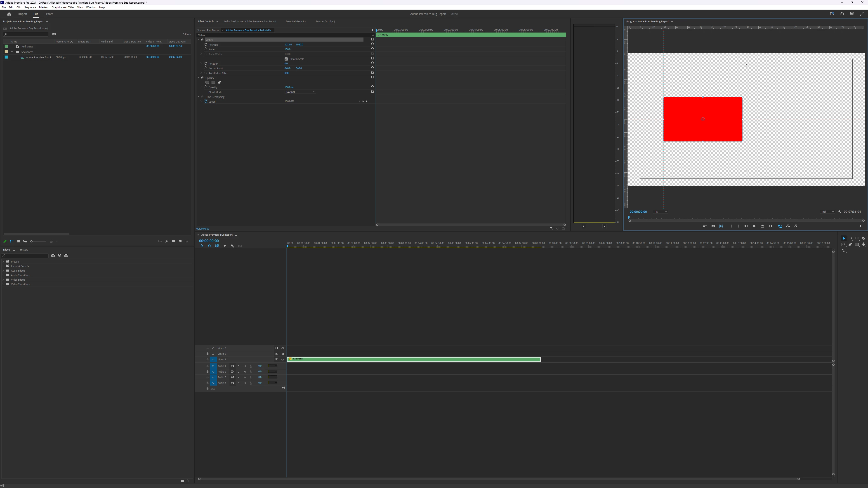Open the Fit zoom level dropdown

pos(660,212)
